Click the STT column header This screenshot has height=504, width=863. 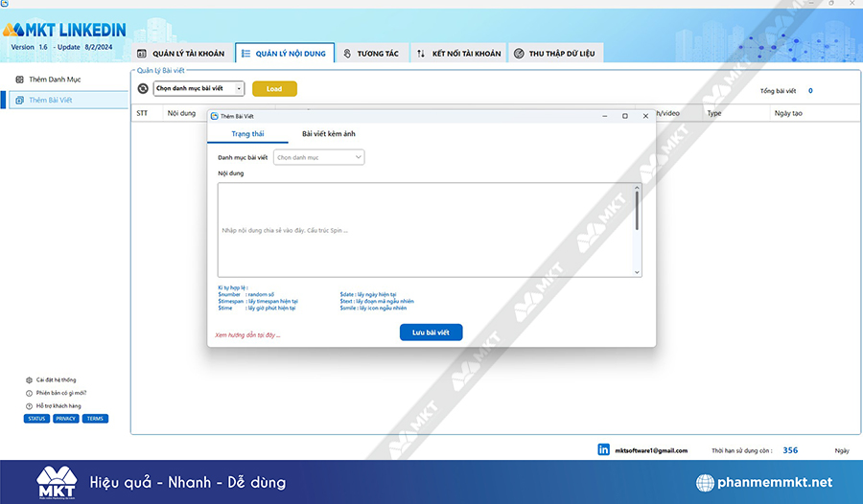(142, 113)
